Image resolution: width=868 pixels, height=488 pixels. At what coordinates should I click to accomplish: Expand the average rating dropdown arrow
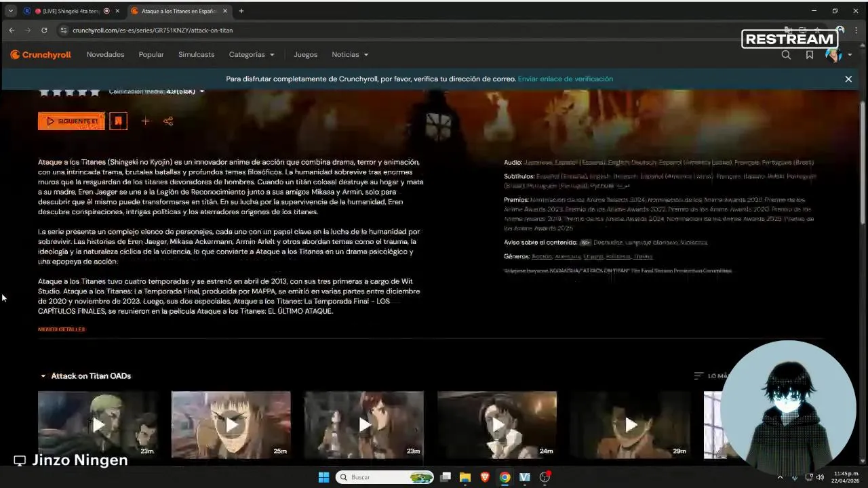(201, 91)
